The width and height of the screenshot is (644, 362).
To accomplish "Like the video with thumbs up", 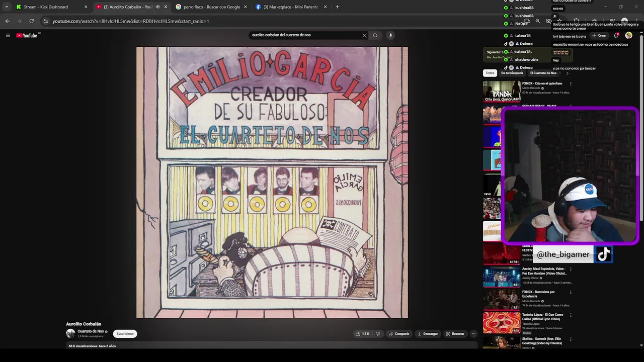I will 362,334.
